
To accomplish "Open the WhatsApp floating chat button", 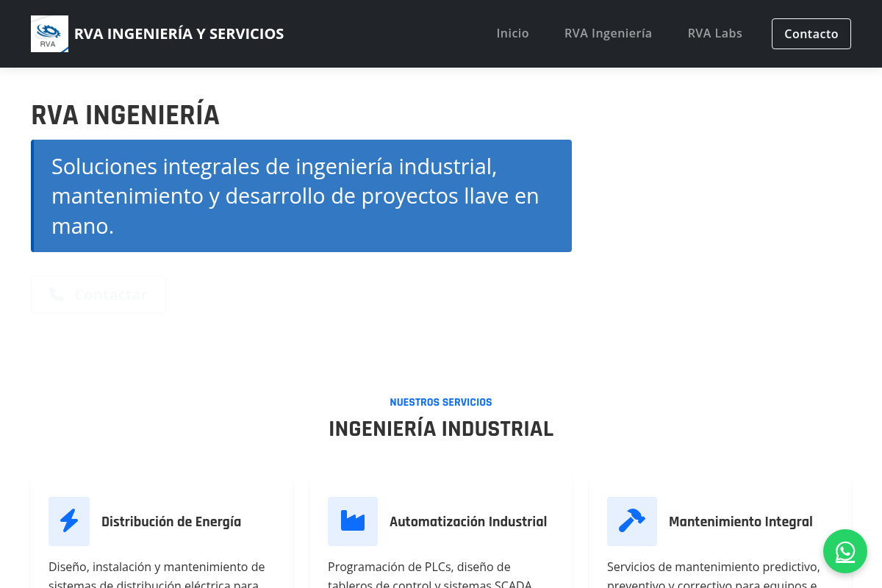I will (845, 551).
